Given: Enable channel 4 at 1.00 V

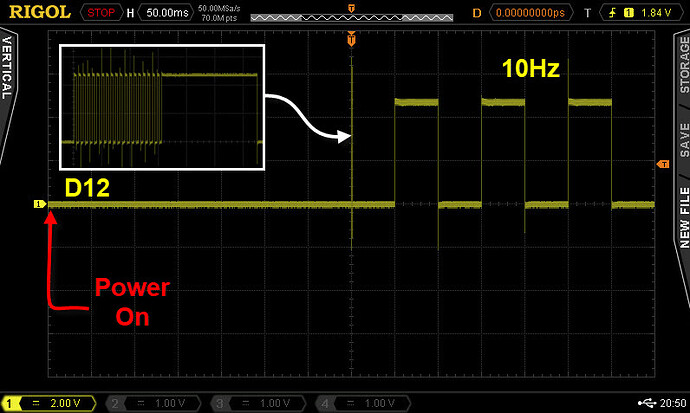Looking at the screenshot, I should pyautogui.click(x=363, y=403).
